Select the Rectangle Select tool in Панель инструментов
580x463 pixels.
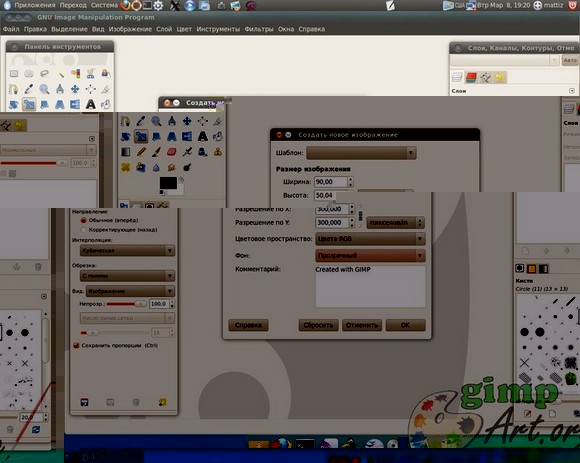click(14, 74)
